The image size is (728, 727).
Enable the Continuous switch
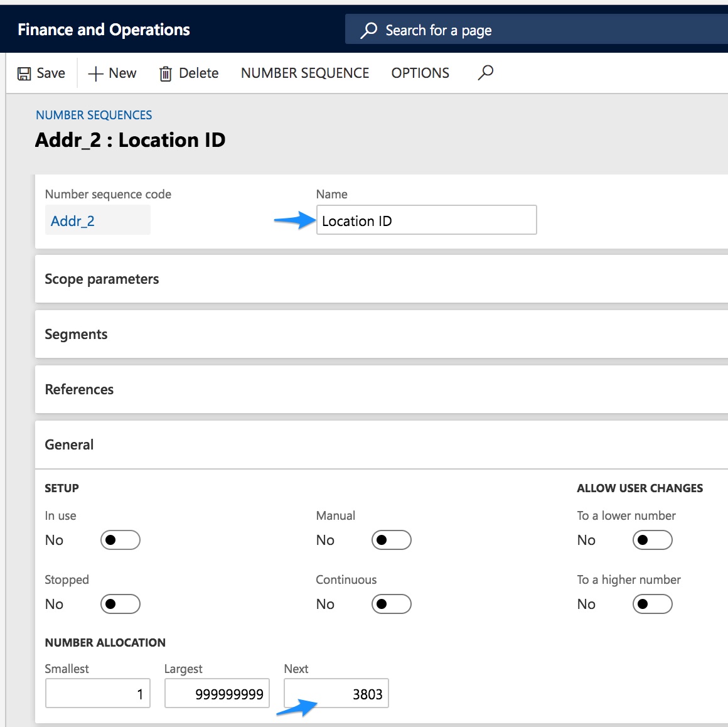[392, 604]
